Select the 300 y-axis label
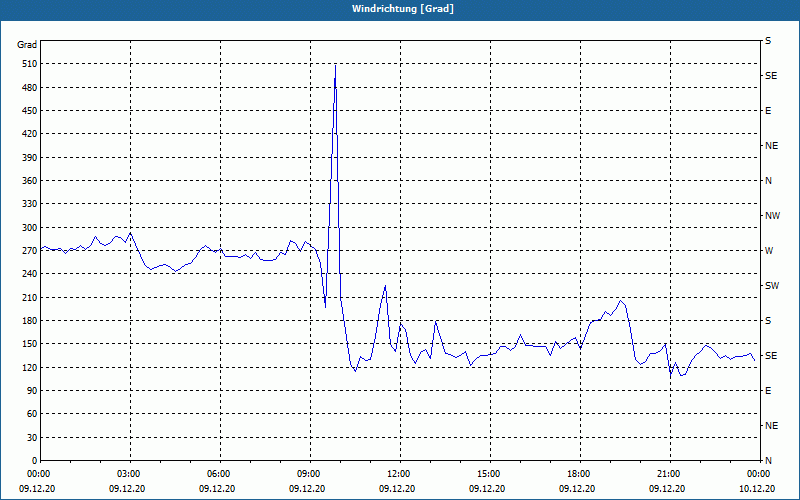The image size is (800, 500). (x=30, y=228)
